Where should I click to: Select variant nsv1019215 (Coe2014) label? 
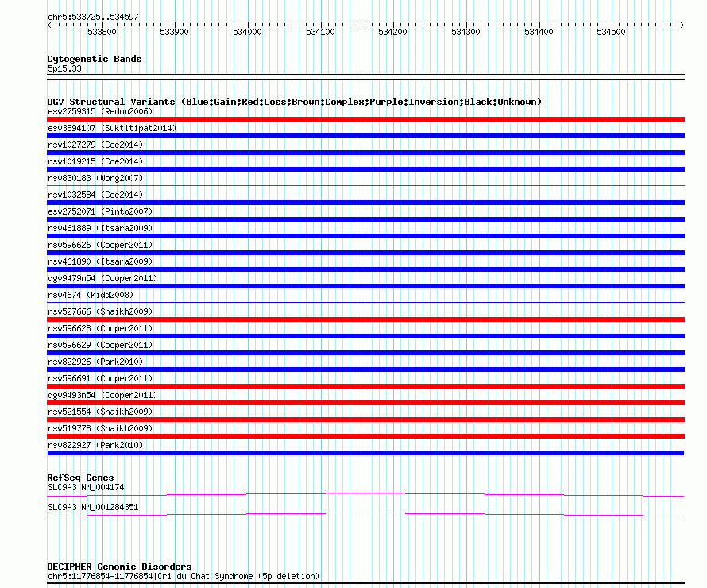click(x=95, y=161)
